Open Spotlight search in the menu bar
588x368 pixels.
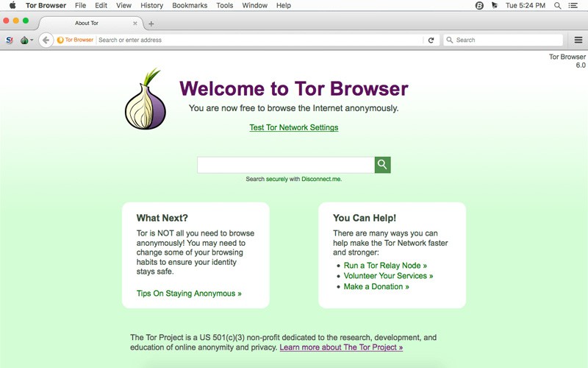pyautogui.click(x=558, y=5)
